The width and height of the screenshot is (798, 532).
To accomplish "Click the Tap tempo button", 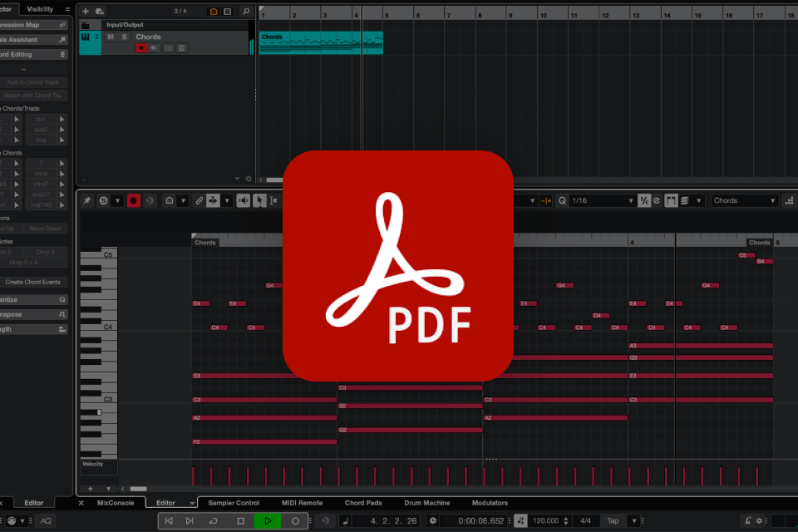I will [x=613, y=521].
